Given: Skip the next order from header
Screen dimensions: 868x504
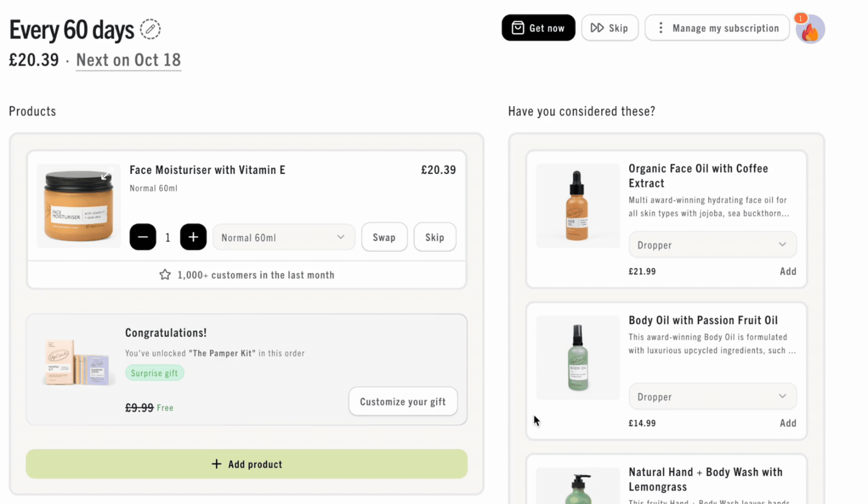Looking at the screenshot, I should pos(610,28).
